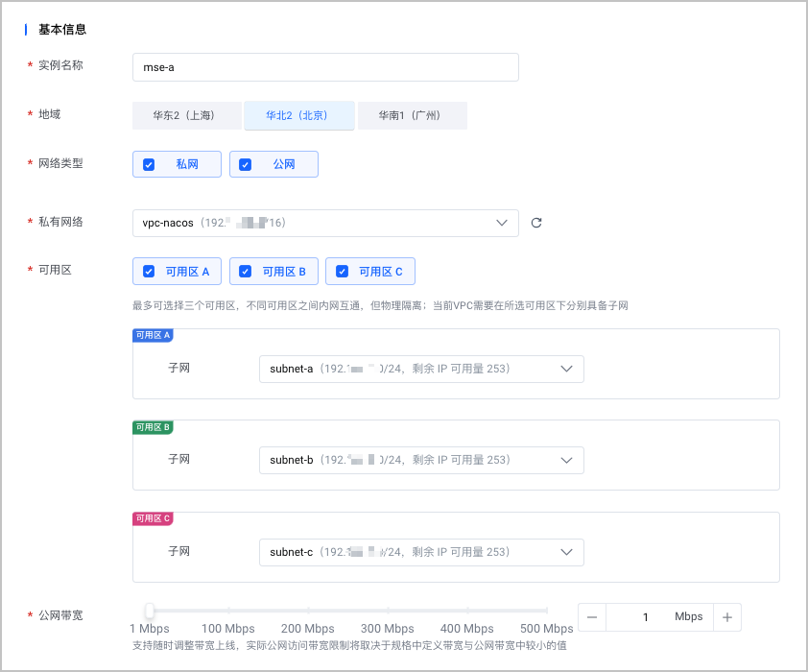Select region 华南1（广州）
This screenshot has height=672, width=808.
(x=413, y=115)
